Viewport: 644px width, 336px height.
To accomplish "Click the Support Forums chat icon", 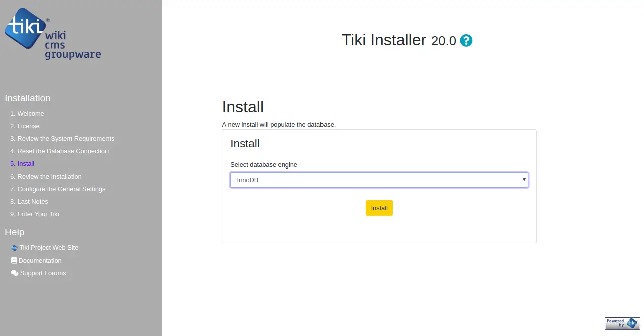I will [15, 273].
